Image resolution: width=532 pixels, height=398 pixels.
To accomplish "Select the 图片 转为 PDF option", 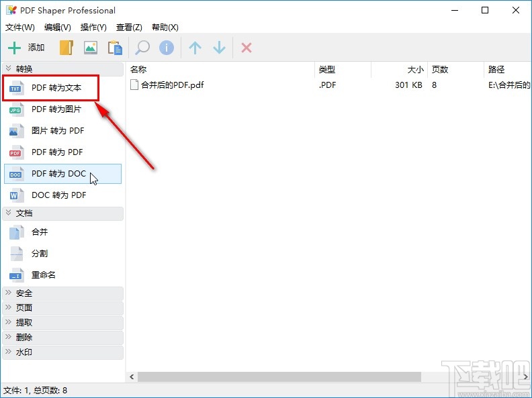I will tap(62, 131).
